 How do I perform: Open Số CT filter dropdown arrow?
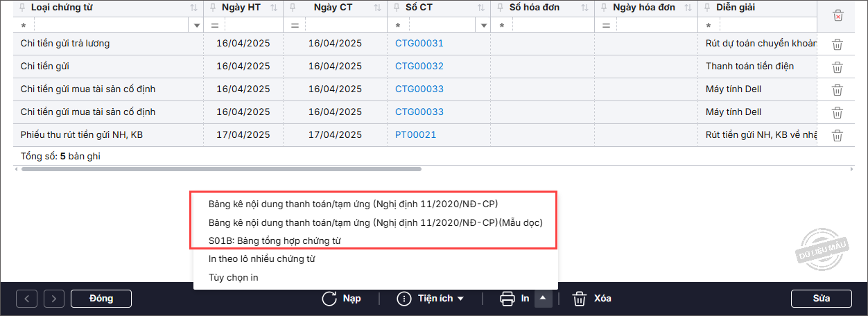point(483,25)
